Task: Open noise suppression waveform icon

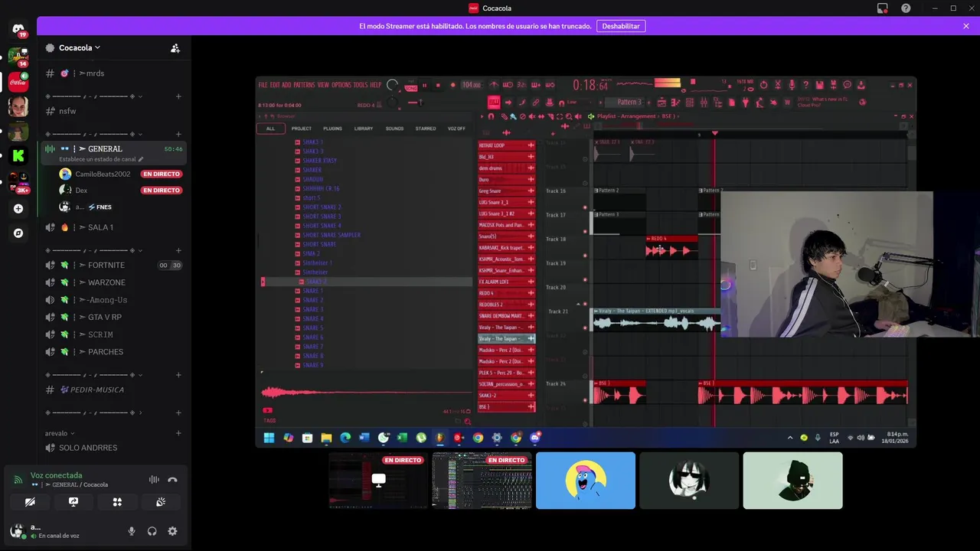Action: click(x=154, y=480)
